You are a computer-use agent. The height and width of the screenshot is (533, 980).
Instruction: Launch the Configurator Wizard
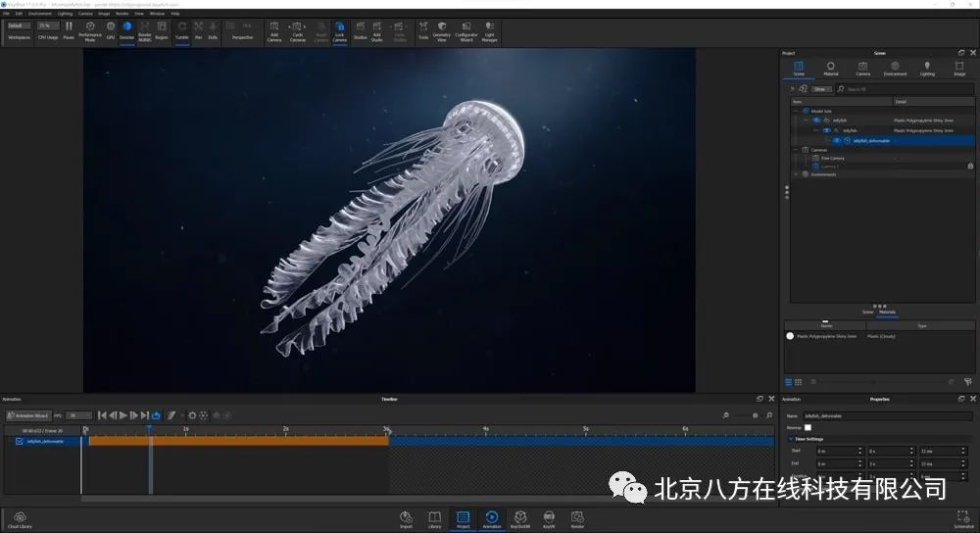pyautogui.click(x=466, y=30)
